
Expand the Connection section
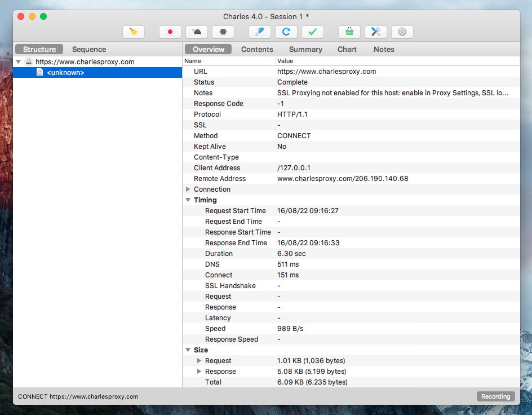188,189
